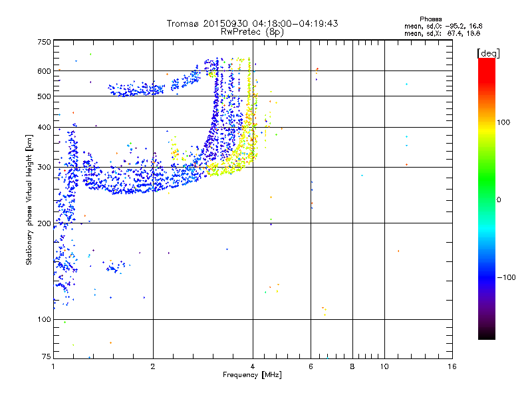Click the "Frequency [MHz]" x-axis label

coord(252,375)
